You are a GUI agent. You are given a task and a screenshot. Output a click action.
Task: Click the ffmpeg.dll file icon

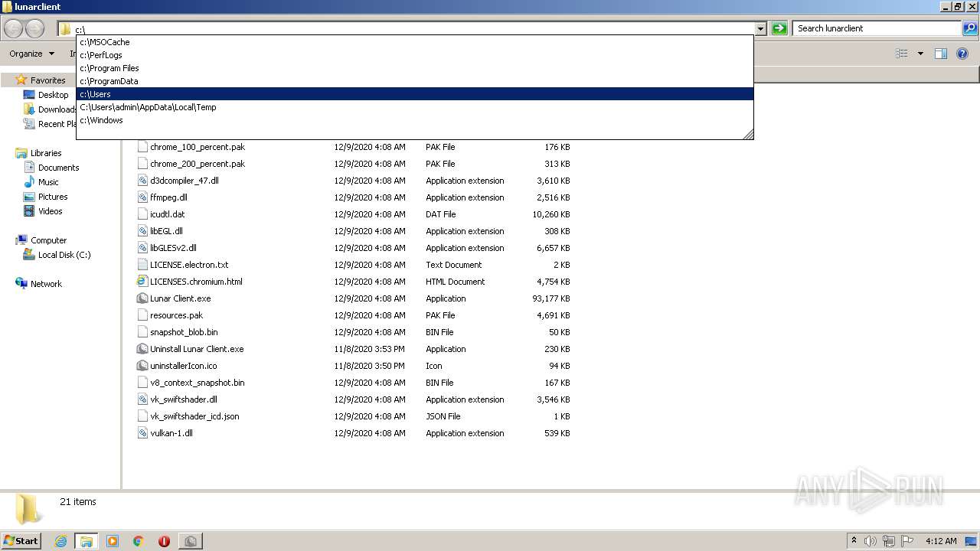point(142,197)
